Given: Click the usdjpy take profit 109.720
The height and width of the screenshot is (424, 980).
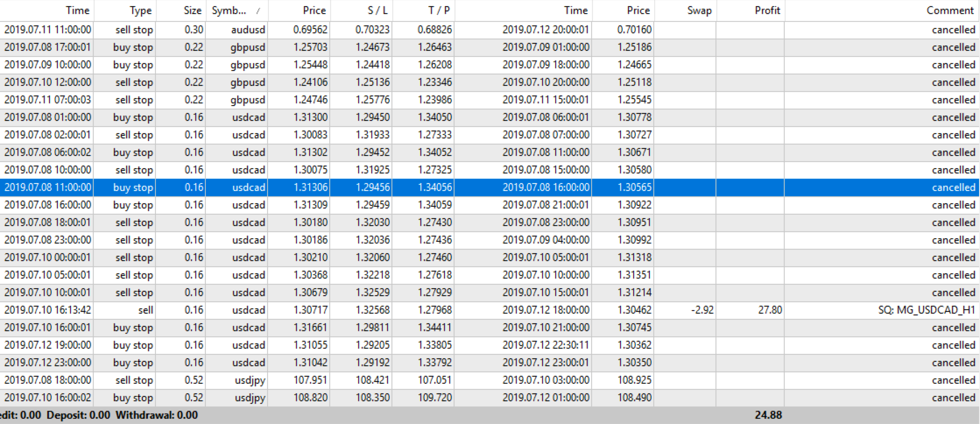Looking at the screenshot, I should click(x=435, y=398).
